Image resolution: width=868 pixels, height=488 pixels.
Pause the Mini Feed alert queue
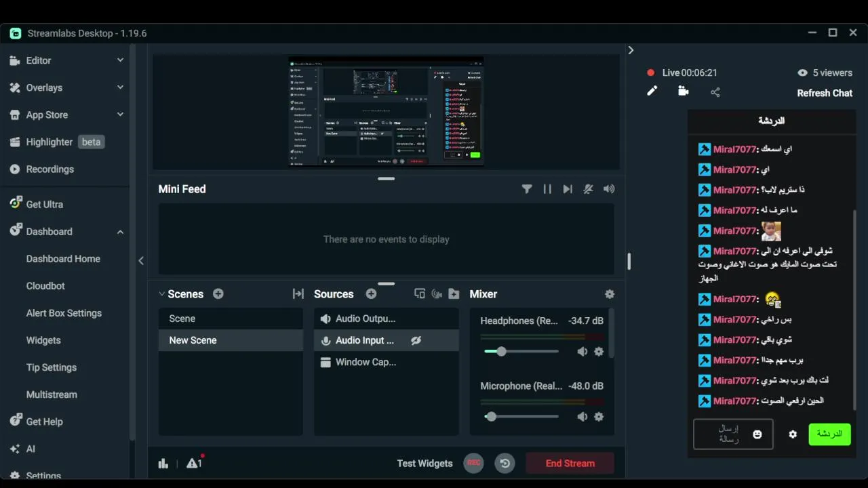click(547, 189)
